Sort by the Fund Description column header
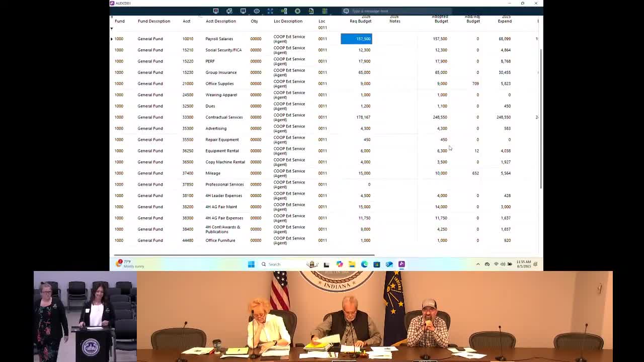Screen dimensions: 644x362 [154, 21]
